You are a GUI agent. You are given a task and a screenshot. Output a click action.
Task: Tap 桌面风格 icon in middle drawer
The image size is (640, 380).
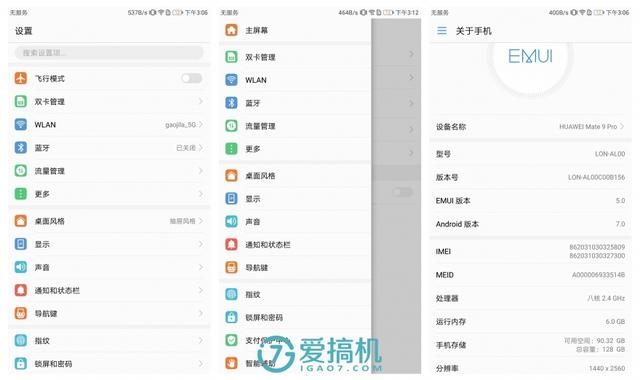click(x=231, y=176)
